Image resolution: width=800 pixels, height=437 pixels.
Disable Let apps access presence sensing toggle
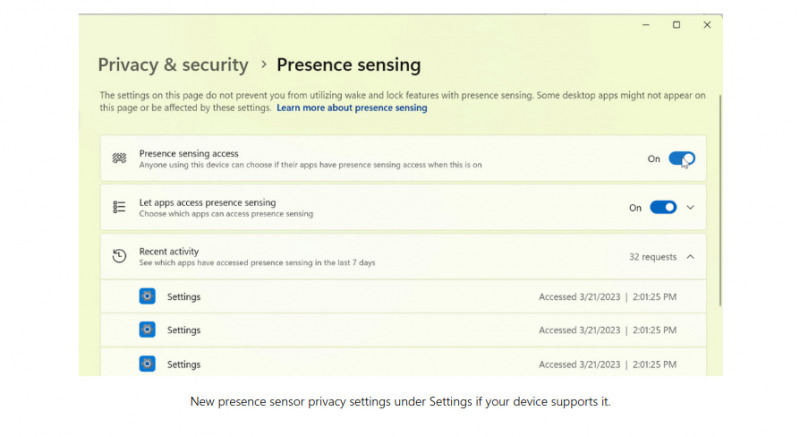tap(663, 207)
